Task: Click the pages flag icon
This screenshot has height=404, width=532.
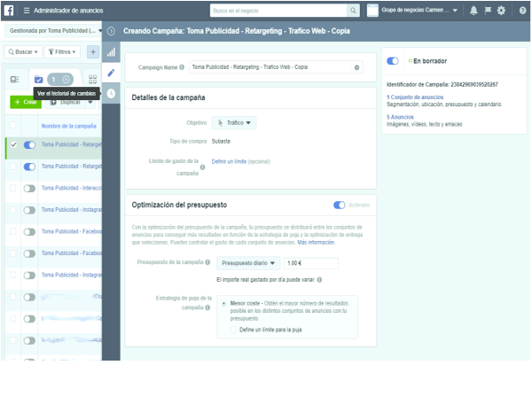Action: 488,10
